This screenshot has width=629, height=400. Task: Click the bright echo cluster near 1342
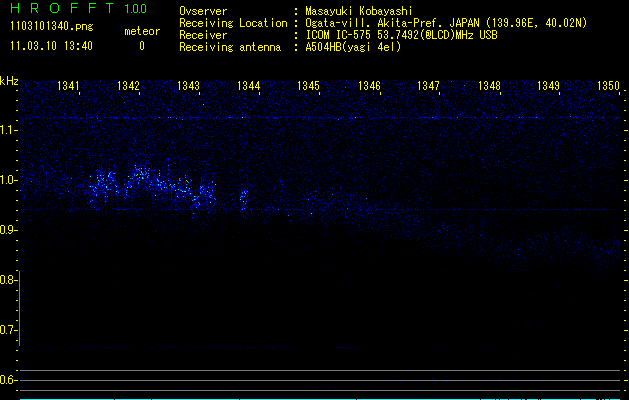(x=152, y=185)
